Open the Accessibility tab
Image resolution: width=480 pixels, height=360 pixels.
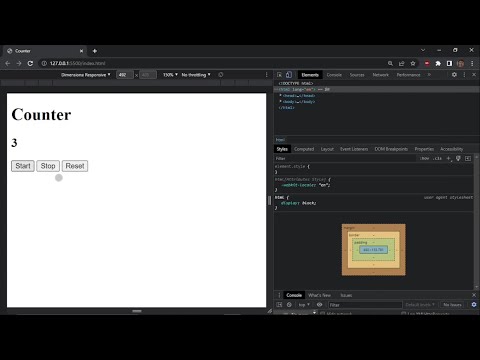click(451, 149)
